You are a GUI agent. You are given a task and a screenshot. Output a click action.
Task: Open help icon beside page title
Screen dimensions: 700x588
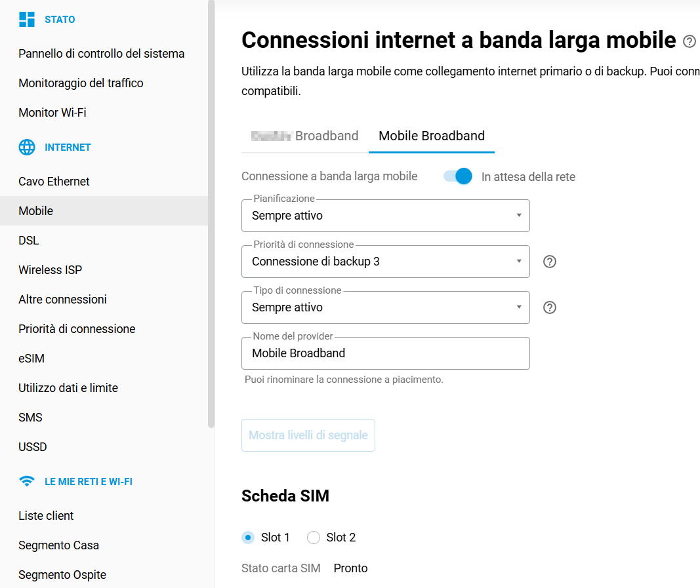689,41
